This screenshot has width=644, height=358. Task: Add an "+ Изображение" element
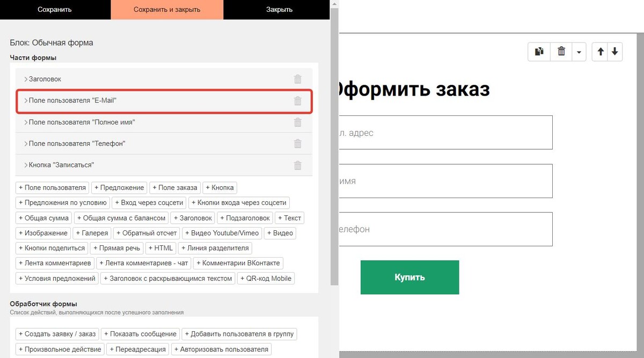(x=43, y=233)
